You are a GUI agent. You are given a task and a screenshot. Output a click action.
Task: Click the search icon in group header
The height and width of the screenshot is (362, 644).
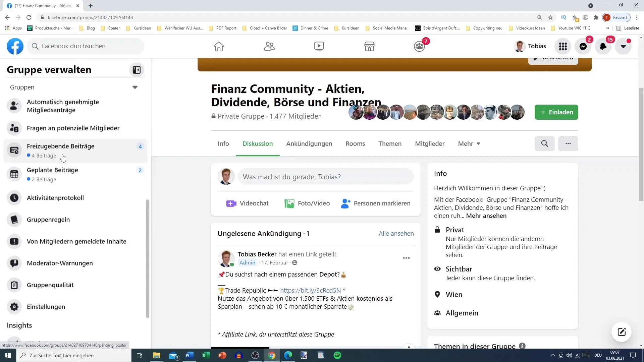pyautogui.click(x=545, y=144)
